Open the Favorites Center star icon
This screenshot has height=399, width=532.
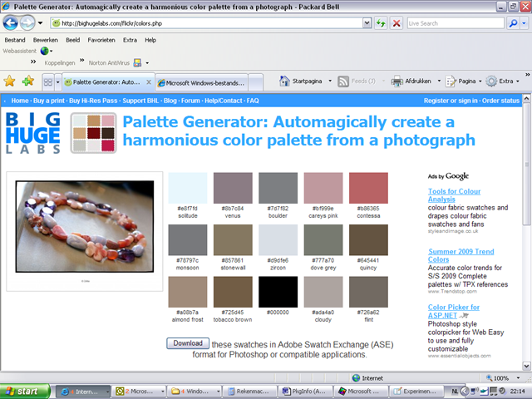pos(9,81)
